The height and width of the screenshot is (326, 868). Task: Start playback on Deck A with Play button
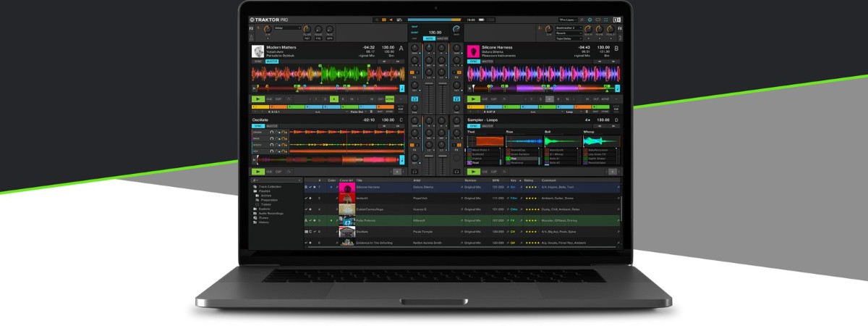point(258,99)
